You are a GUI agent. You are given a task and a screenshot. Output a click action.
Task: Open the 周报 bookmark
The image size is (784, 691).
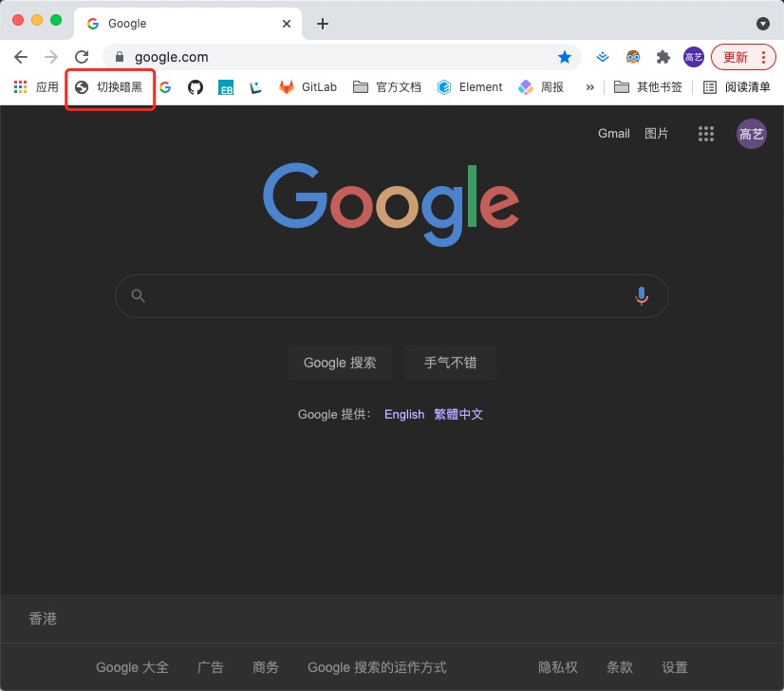click(541, 87)
